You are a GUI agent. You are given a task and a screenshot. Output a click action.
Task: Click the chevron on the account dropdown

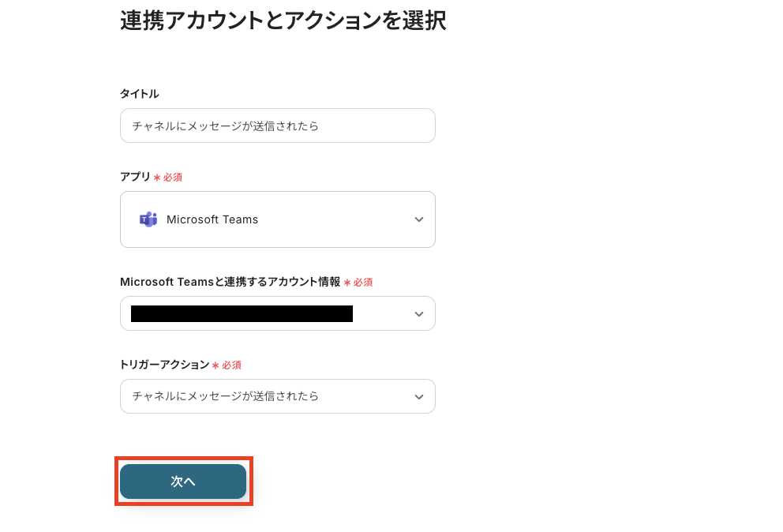click(419, 313)
